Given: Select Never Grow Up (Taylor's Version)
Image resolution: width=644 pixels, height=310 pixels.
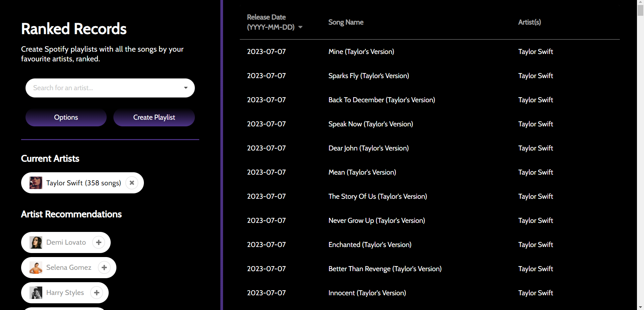Looking at the screenshot, I should 377,221.
